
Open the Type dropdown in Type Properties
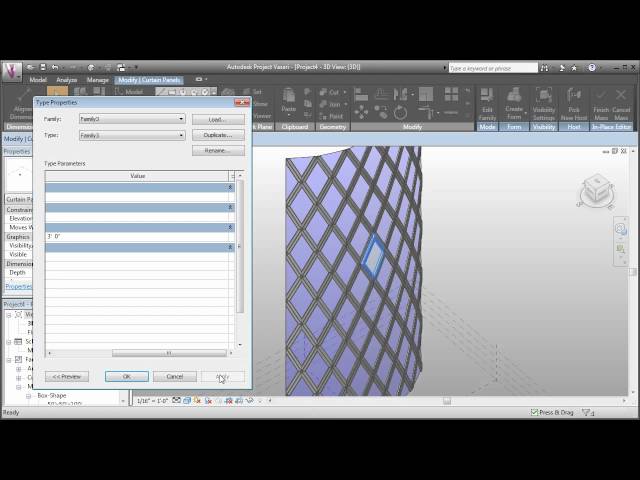(x=132, y=136)
